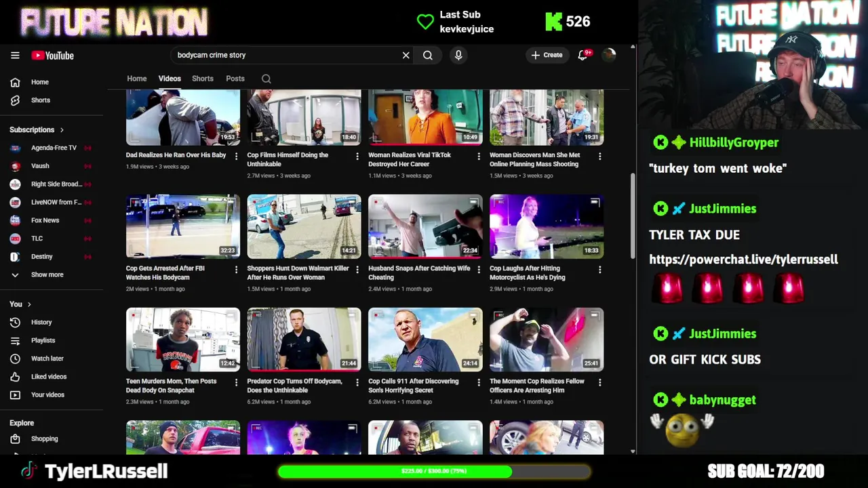Open the Shorts tab
The height and width of the screenshot is (488, 868).
pos(202,79)
